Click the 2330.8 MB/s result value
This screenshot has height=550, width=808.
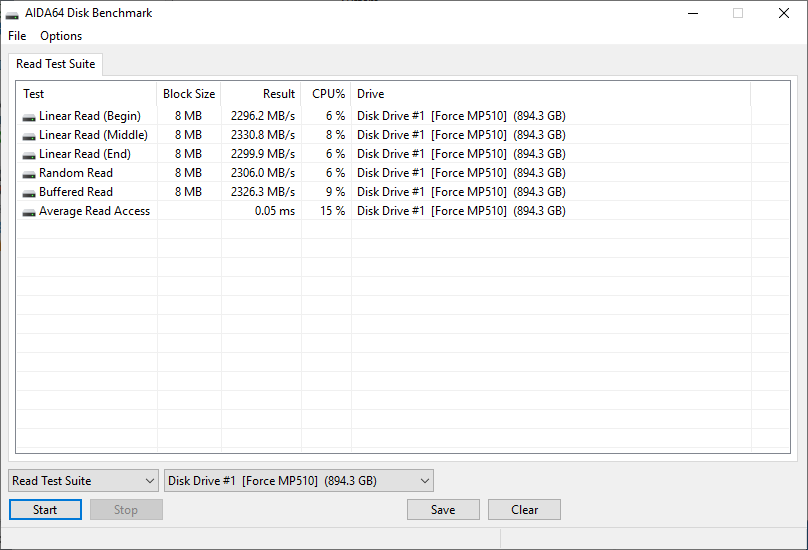[x=263, y=135]
